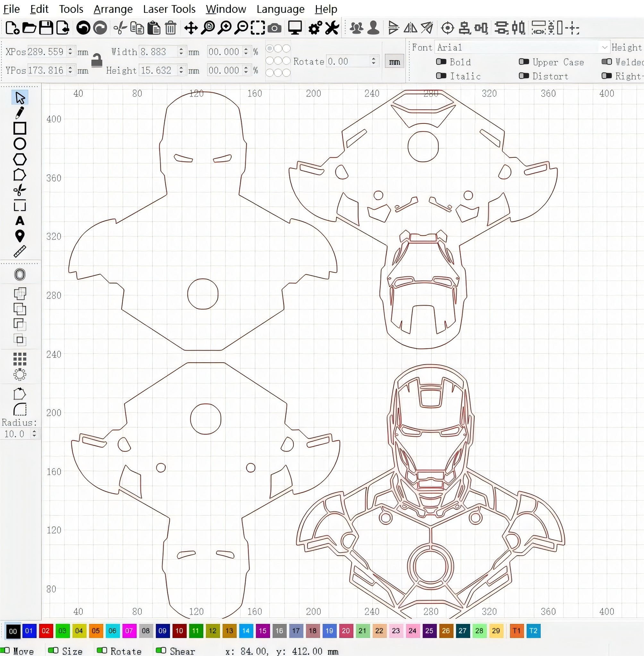
Task: Toggle the Move lock switch
Action: pyautogui.click(x=5, y=650)
